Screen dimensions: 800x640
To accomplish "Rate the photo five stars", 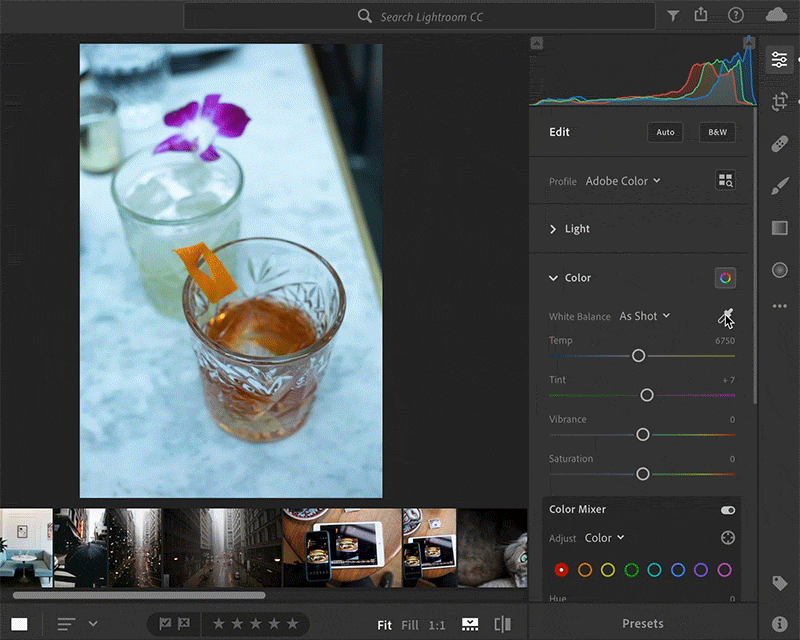I will (292, 624).
